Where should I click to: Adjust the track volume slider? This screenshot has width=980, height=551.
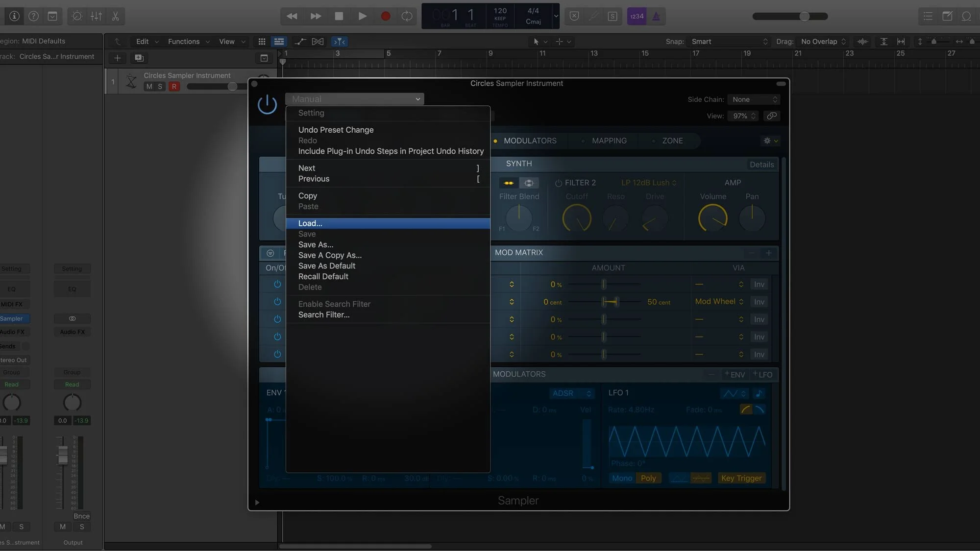coord(232,87)
